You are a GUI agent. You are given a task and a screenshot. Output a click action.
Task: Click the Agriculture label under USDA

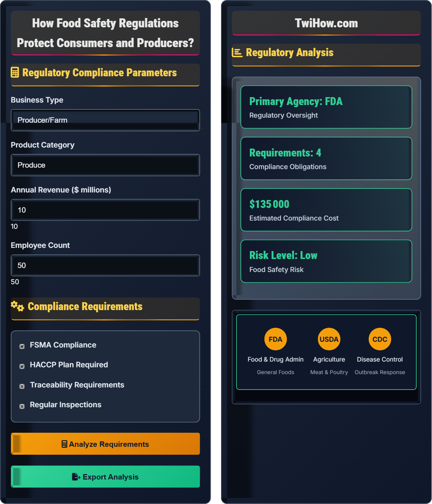point(329,359)
